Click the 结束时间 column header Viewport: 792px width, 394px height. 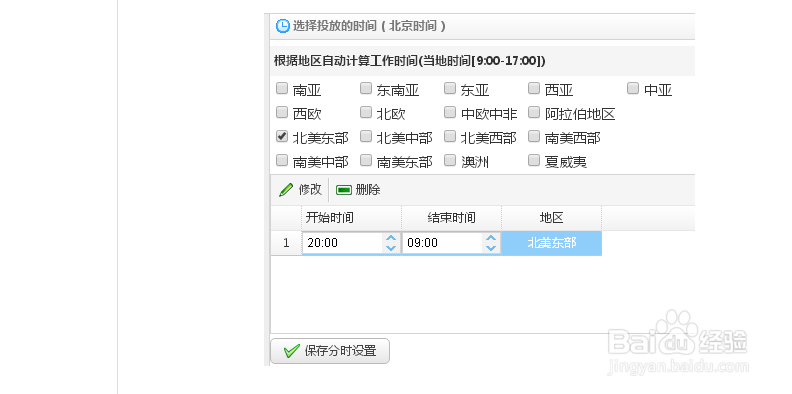coord(452,218)
